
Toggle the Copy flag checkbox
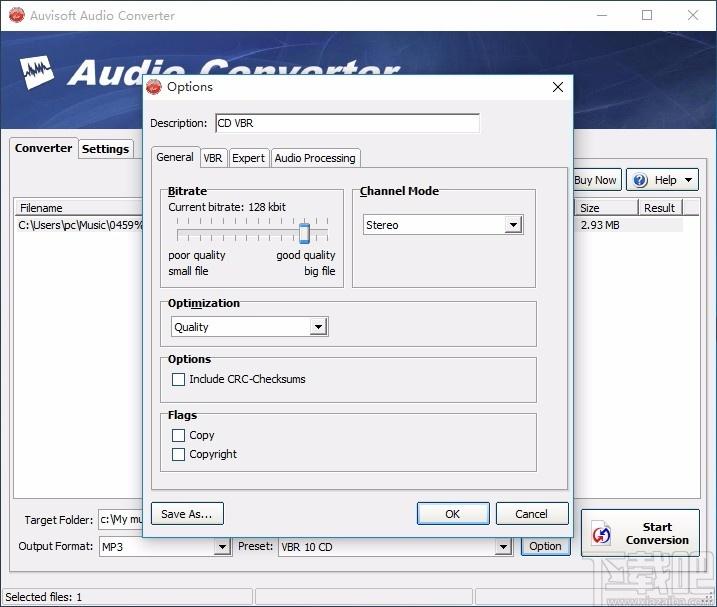pos(179,436)
